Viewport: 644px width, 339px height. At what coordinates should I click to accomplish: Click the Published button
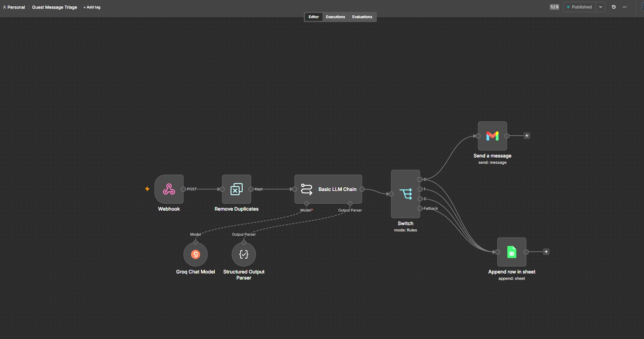click(x=579, y=7)
